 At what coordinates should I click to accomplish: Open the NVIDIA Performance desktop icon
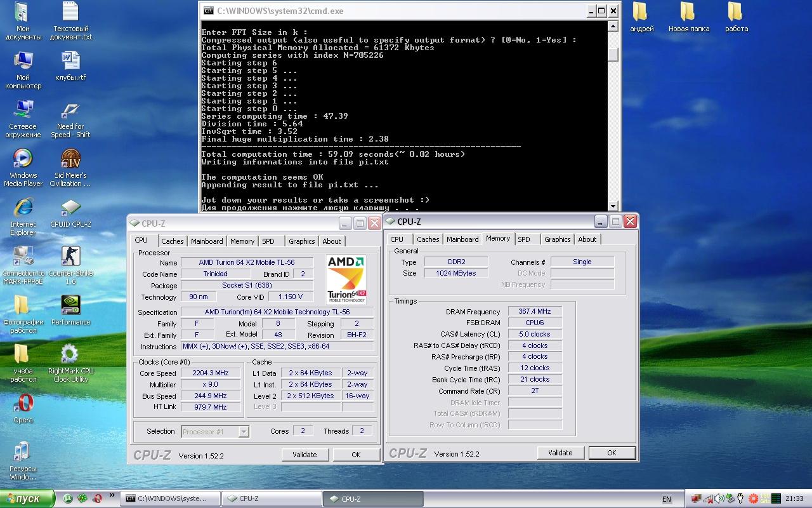70,309
